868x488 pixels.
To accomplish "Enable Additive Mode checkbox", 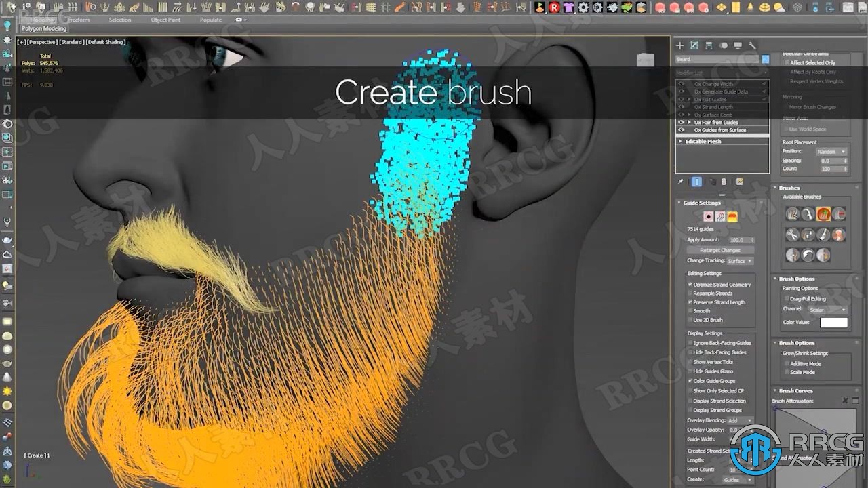I will click(x=787, y=363).
